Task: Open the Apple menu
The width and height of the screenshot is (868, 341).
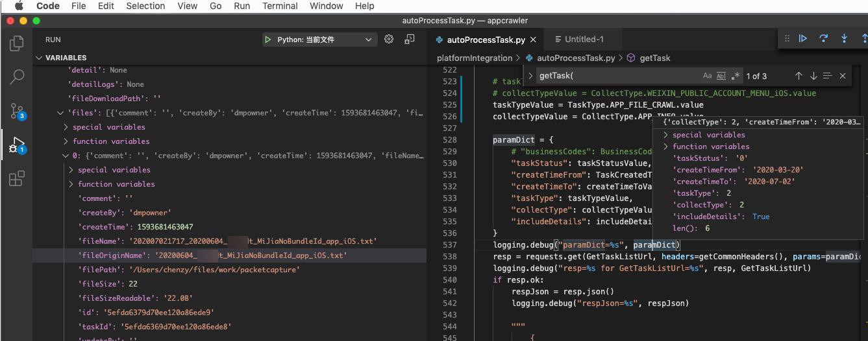Action: pyautogui.click(x=19, y=6)
